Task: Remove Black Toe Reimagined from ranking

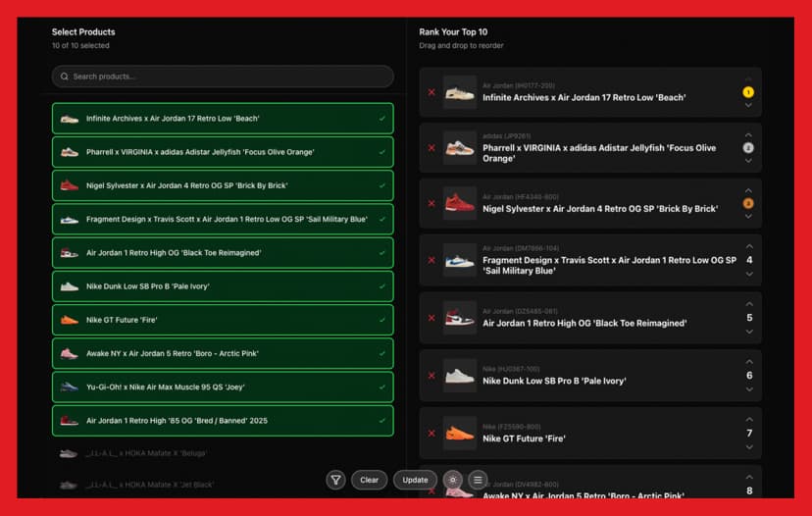Action: tap(431, 318)
